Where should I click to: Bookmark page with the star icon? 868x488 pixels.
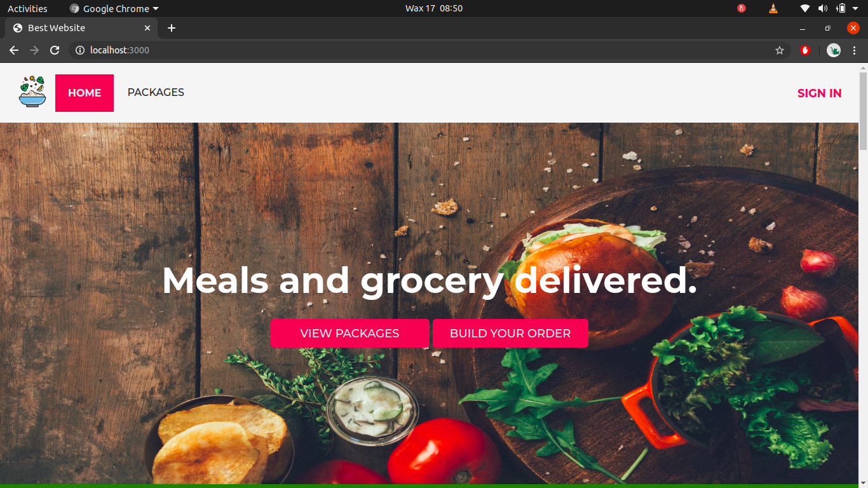click(780, 50)
